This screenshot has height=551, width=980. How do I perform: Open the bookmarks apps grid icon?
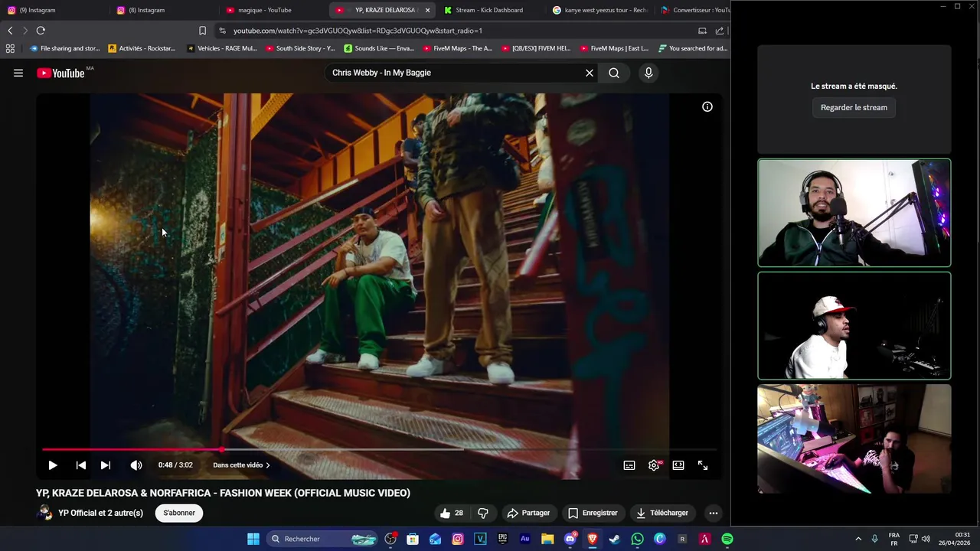[x=10, y=48]
